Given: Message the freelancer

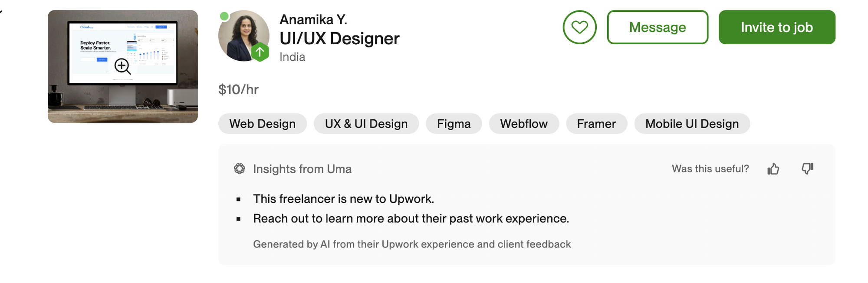Looking at the screenshot, I should coord(658,27).
